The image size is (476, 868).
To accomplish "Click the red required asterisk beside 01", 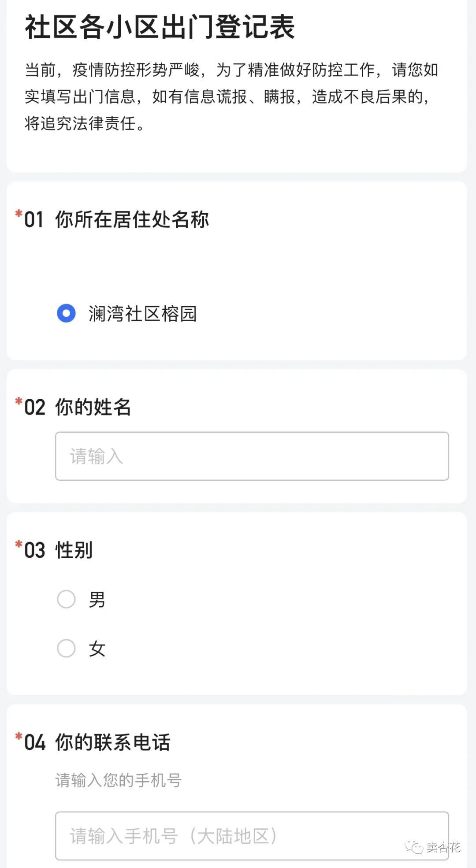I will pyautogui.click(x=19, y=214).
